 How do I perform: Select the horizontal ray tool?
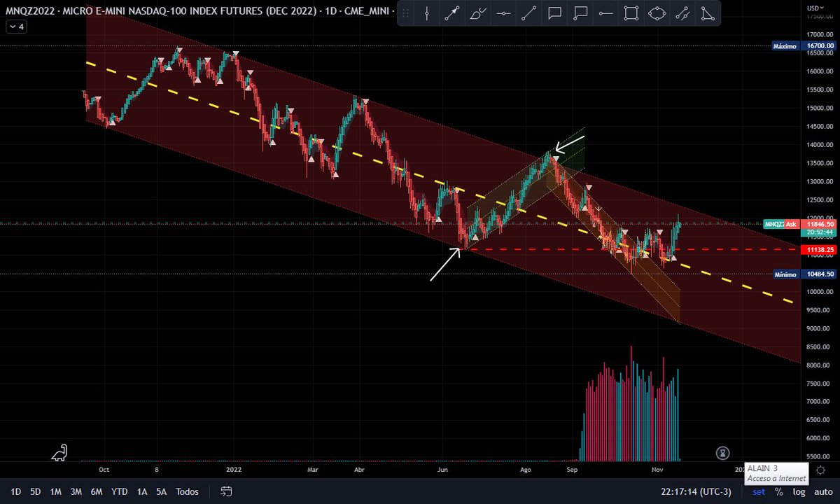point(605,13)
